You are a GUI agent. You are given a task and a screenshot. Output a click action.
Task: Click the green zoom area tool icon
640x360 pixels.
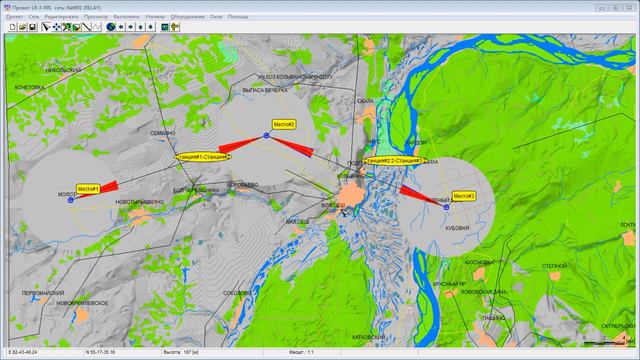[x=67, y=27]
